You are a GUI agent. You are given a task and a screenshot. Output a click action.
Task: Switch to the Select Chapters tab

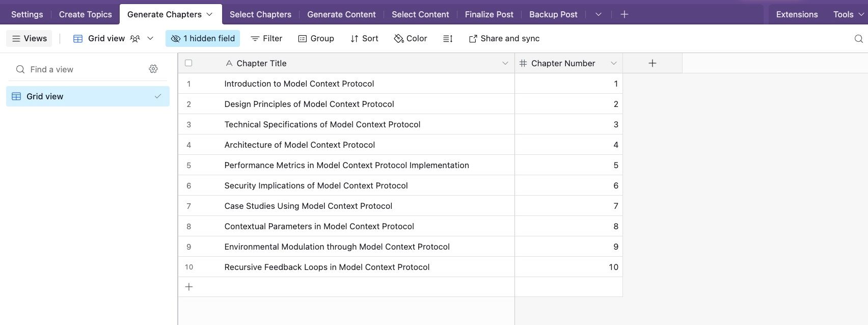pyautogui.click(x=260, y=14)
